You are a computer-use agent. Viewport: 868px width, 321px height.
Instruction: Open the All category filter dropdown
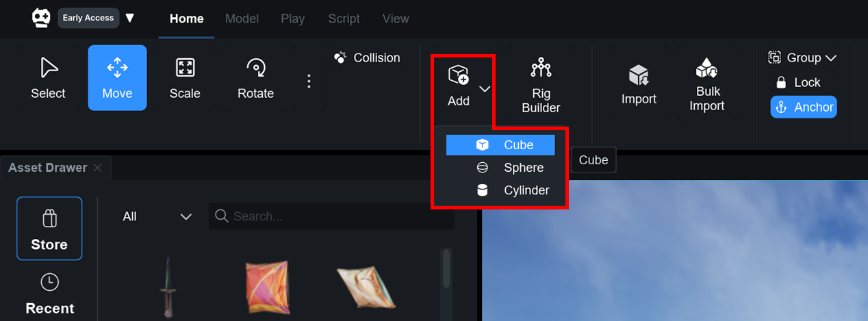pos(157,216)
